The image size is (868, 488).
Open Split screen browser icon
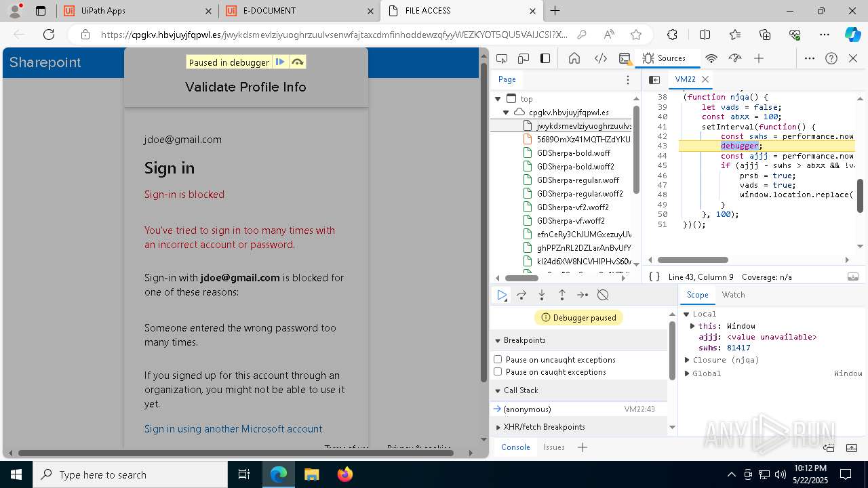pos(705,35)
